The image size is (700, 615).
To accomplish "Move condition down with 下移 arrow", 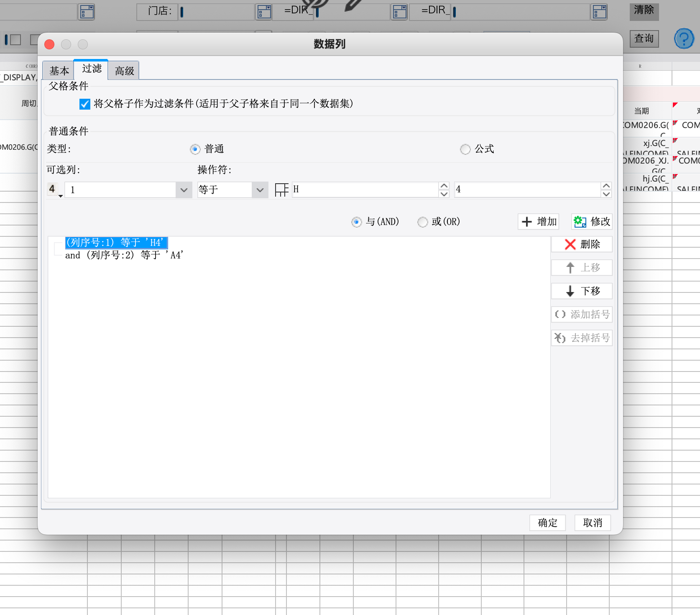I will [582, 291].
